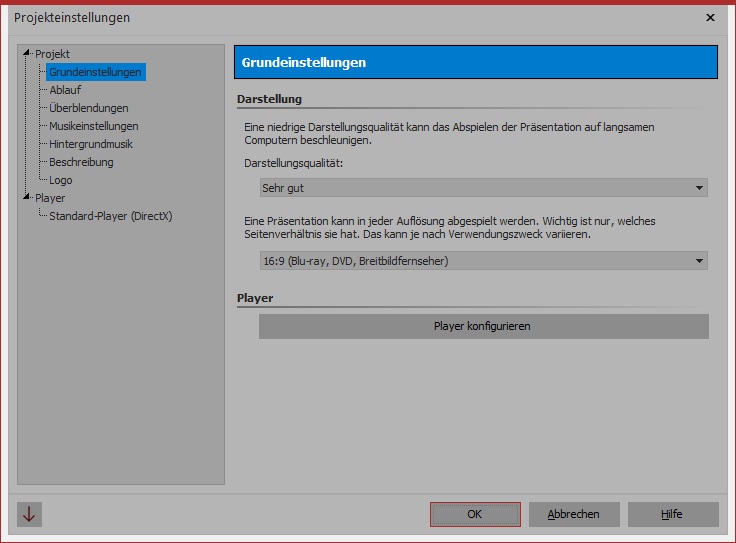The image size is (736, 543).
Task: Confirm the settings with OK
Action: (475, 514)
